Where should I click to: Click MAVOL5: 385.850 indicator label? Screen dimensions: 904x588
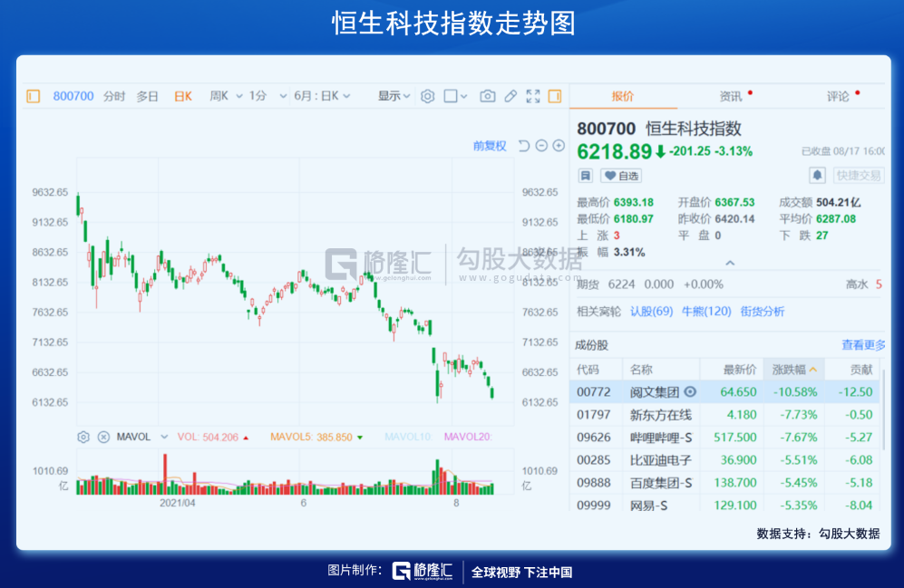click(311, 437)
